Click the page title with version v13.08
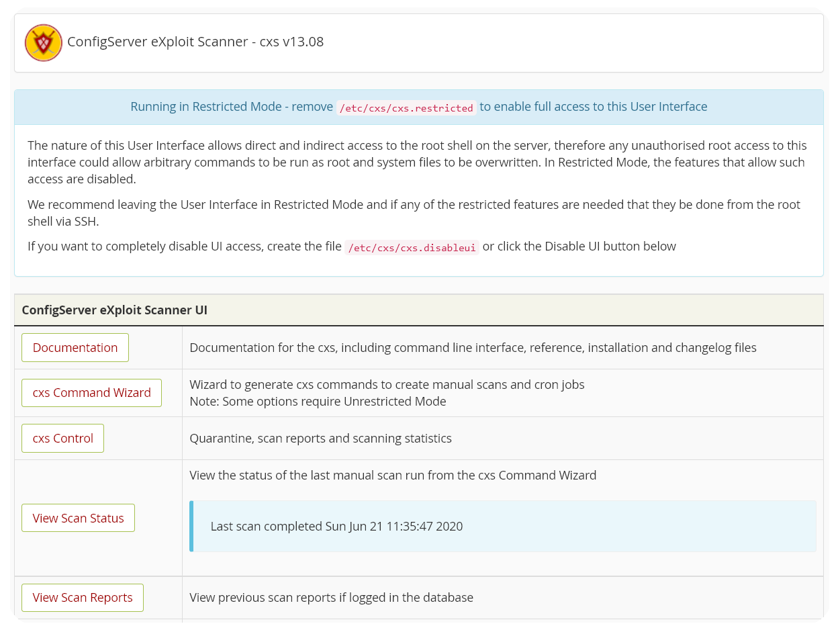 (195, 42)
